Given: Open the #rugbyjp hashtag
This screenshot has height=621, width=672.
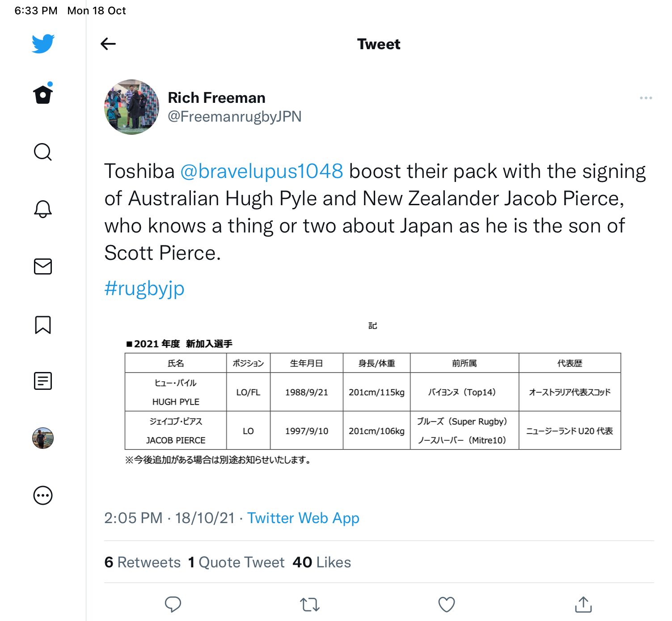Looking at the screenshot, I should pos(144,288).
